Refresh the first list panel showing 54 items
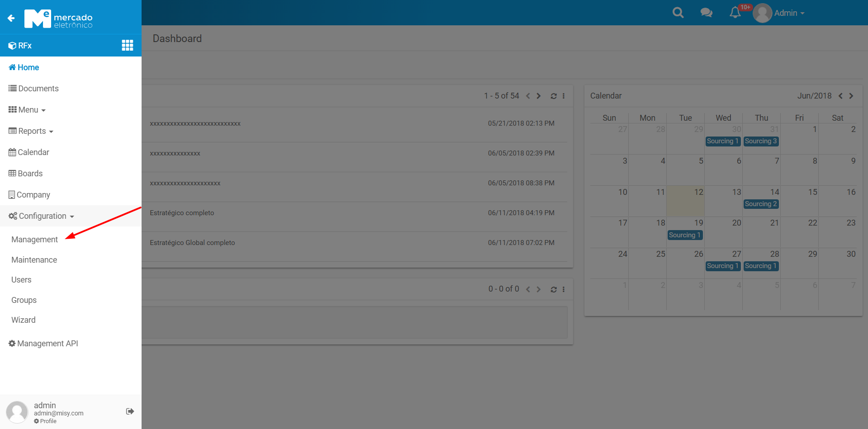Image resolution: width=868 pixels, height=429 pixels. (553, 96)
